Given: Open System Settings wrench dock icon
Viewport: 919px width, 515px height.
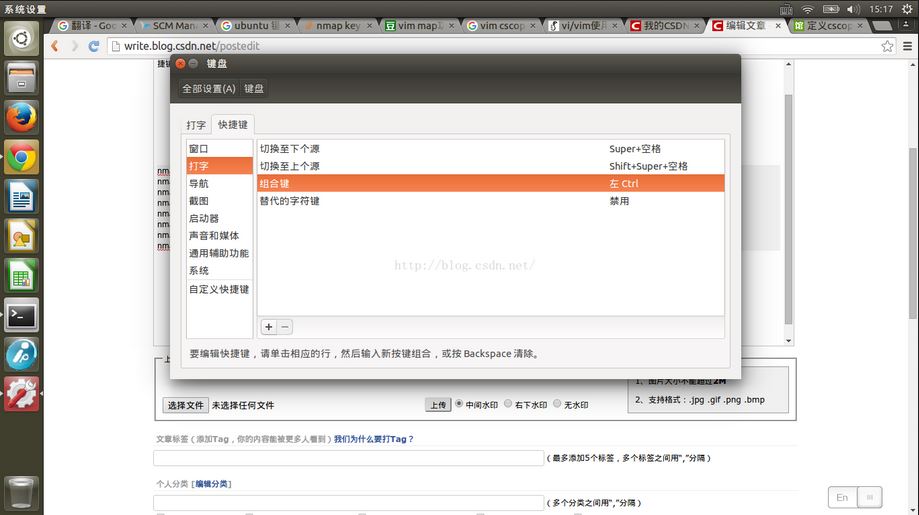Looking at the screenshot, I should [x=22, y=394].
